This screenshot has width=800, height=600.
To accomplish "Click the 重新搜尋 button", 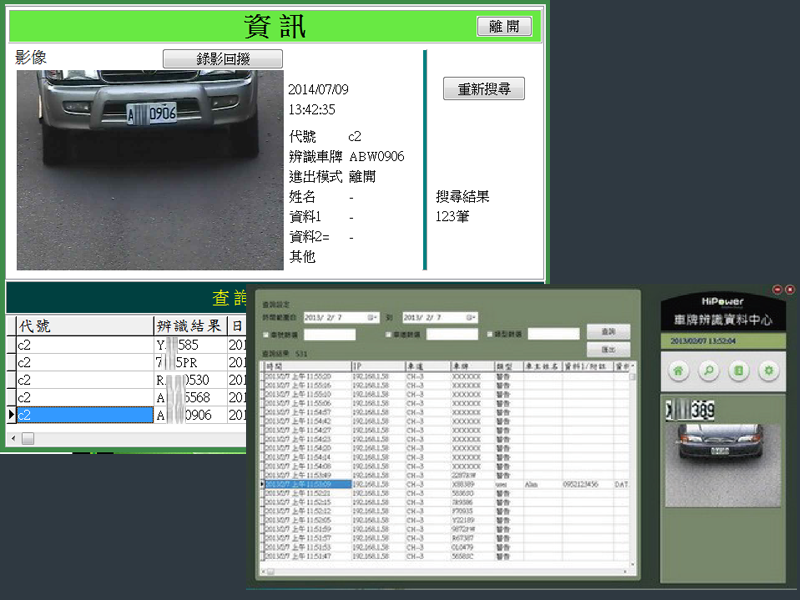I will point(484,89).
